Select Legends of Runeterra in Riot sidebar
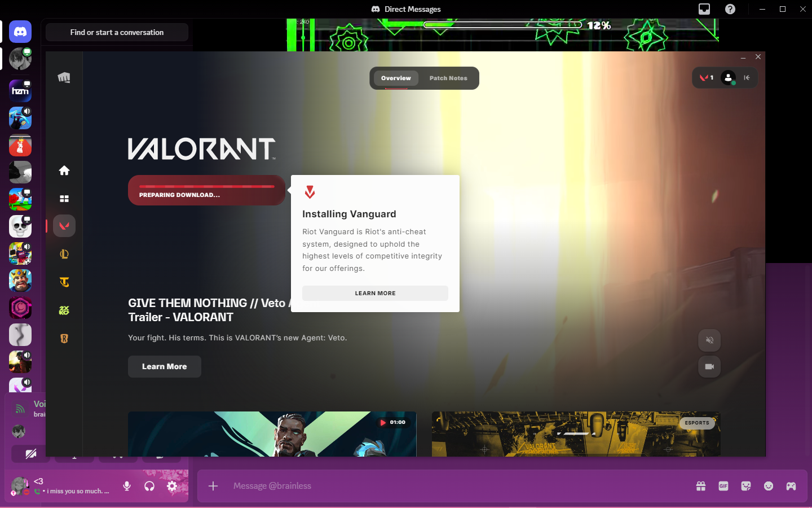 [x=64, y=339]
